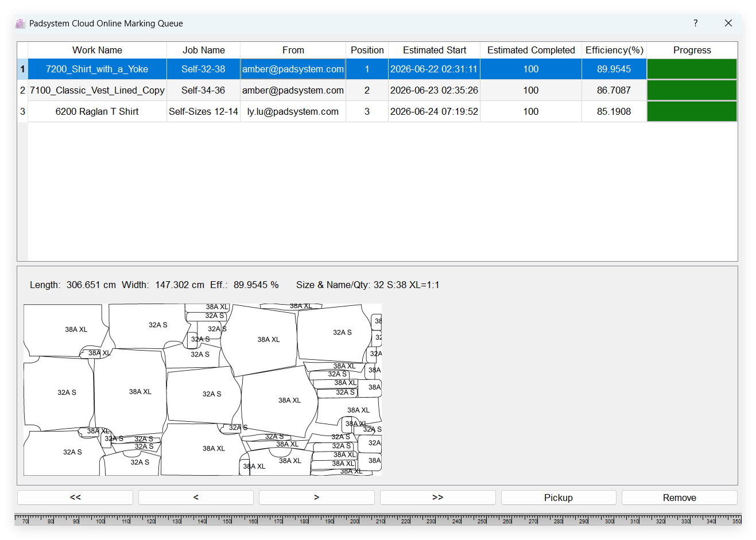Screen dimensions: 756x540
Task: Click the Position column header
Action: pyautogui.click(x=367, y=50)
